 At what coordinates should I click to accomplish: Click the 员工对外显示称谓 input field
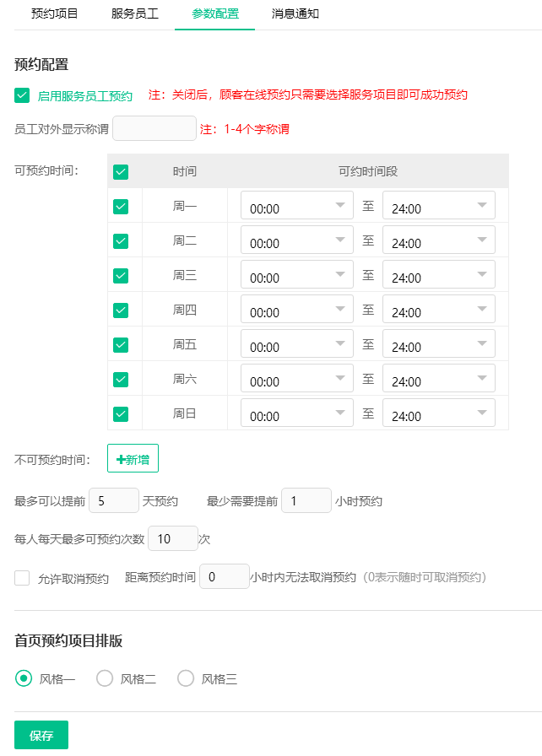pos(154,128)
